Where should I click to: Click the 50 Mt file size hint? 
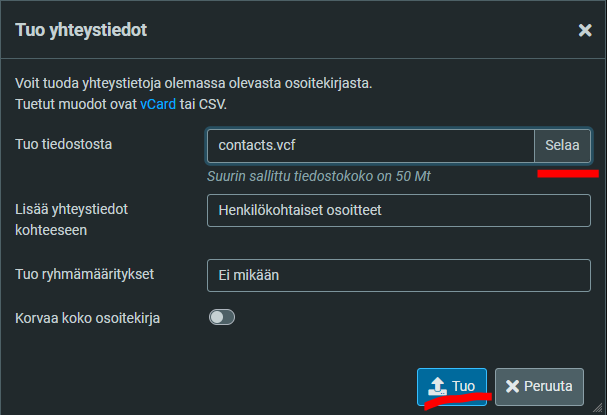point(319,177)
